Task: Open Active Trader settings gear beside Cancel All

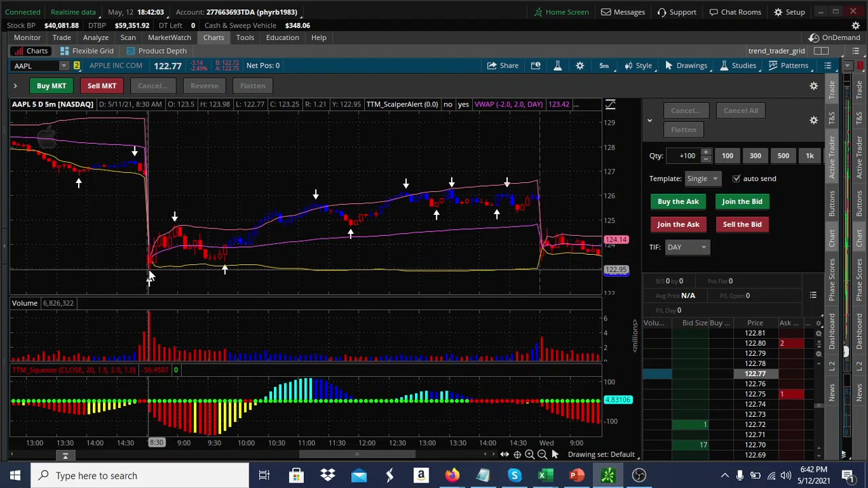Action: pos(814,120)
